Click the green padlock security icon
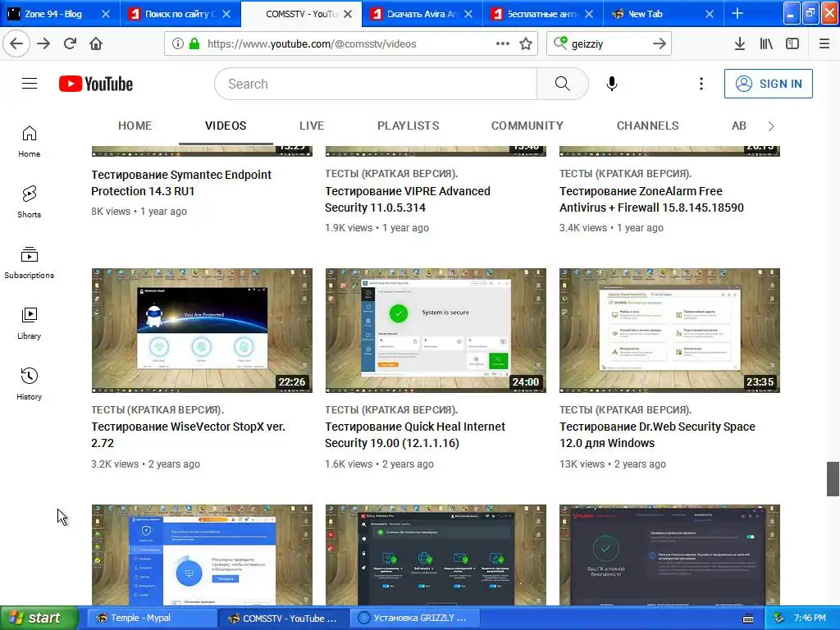840x630 pixels. (194, 44)
